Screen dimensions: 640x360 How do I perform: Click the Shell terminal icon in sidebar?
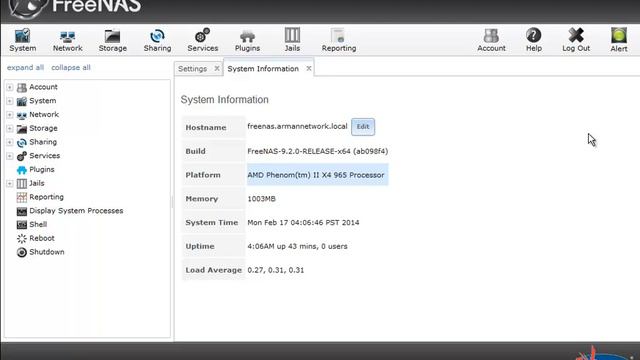(22, 224)
